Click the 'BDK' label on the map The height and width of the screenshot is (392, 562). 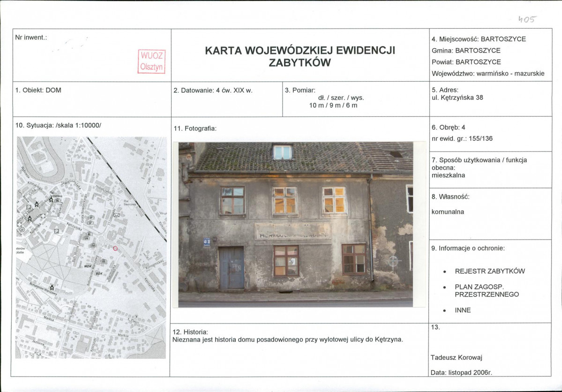click(x=99, y=274)
